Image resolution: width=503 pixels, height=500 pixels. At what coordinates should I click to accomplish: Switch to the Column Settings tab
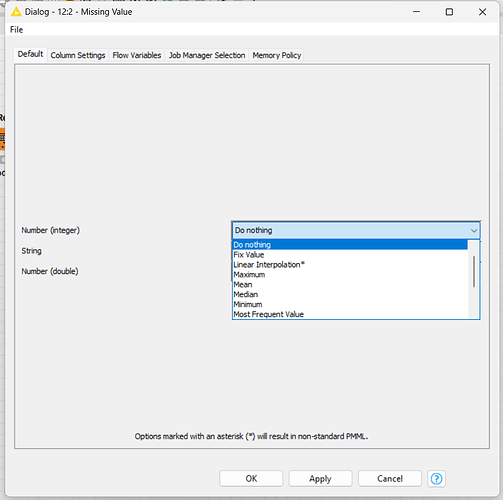(78, 55)
